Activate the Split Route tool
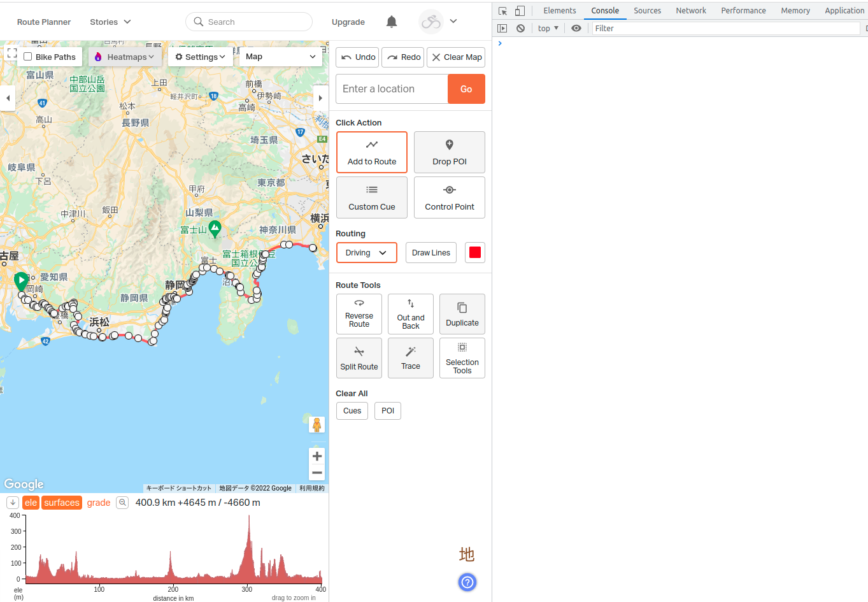 pos(359,358)
